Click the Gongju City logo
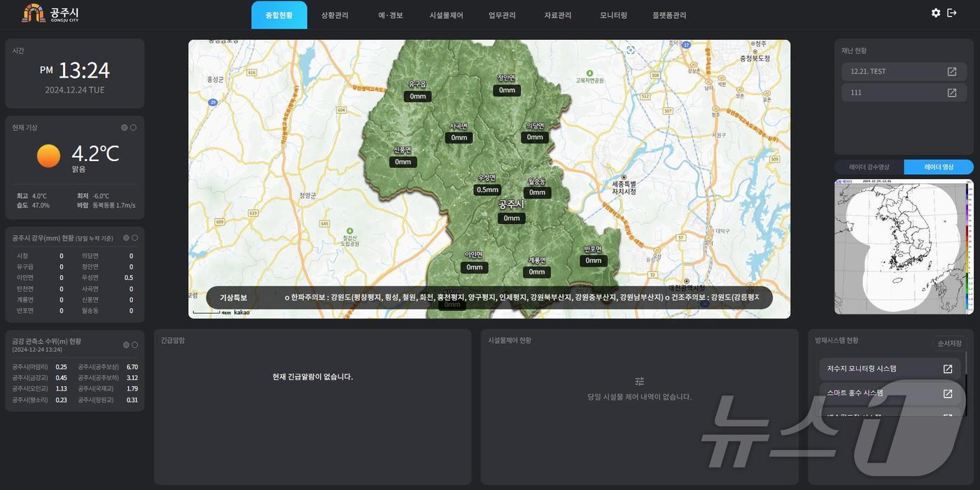Image resolution: width=980 pixels, height=490 pixels. (x=50, y=14)
